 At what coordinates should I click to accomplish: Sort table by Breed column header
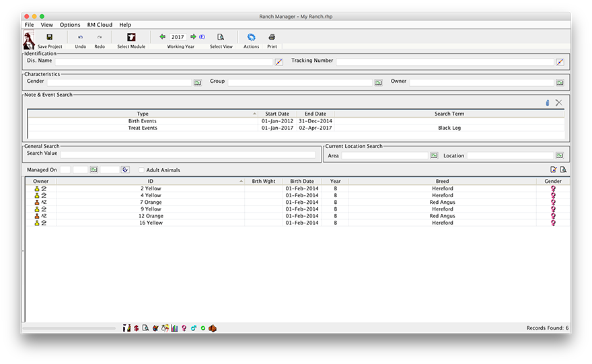(442, 181)
